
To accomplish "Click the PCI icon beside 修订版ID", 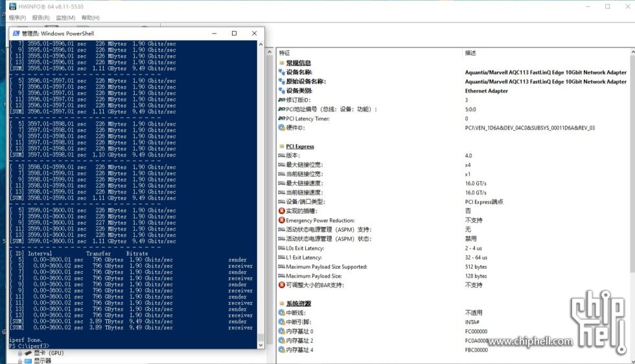I will tap(281, 100).
